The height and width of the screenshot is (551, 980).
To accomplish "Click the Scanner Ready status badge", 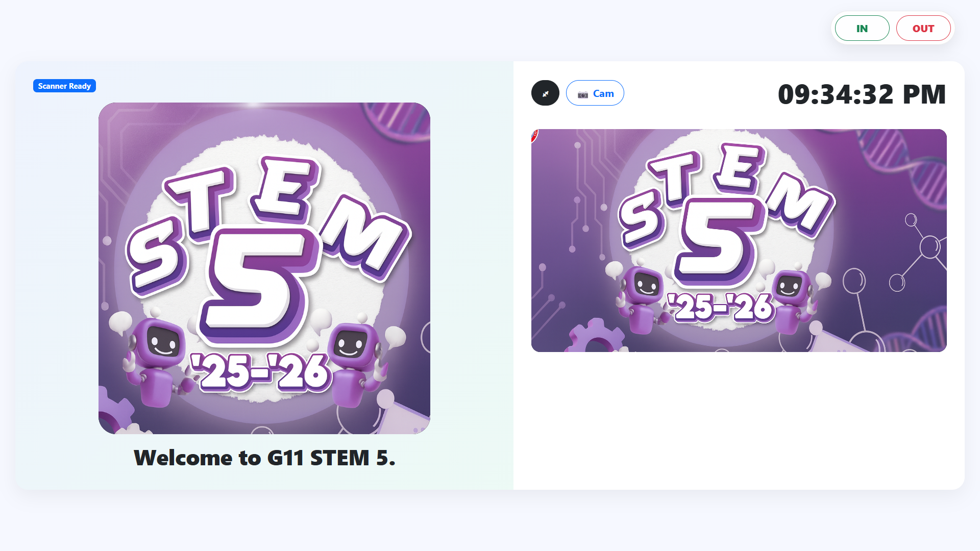I will 64,86.
